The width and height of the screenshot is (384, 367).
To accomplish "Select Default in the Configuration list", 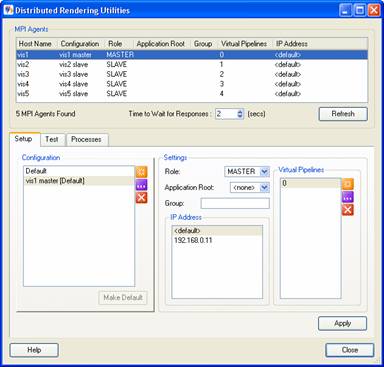I will (x=79, y=171).
